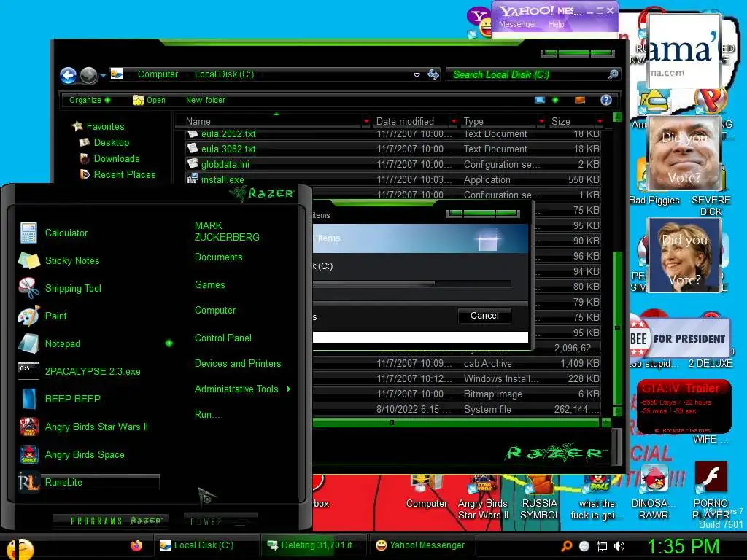Open the Date modified column filter dropdown
The image size is (747, 560).
[x=454, y=122]
